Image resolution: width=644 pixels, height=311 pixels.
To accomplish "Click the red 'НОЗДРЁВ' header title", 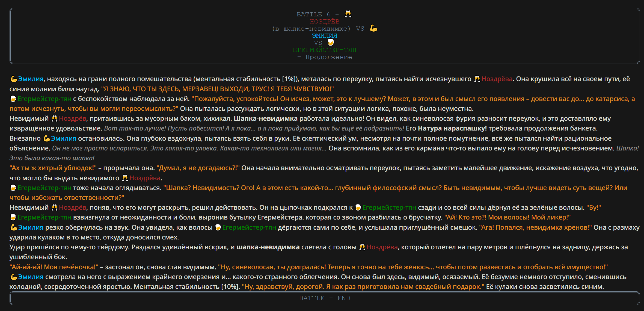I will [x=325, y=21].
